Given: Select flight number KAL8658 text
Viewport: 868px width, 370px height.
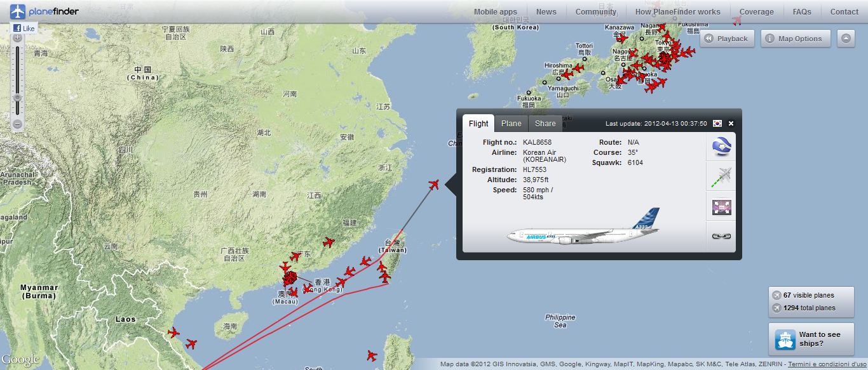Looking at the screenshot, I should pyautogui.click(x=537, y=143).
